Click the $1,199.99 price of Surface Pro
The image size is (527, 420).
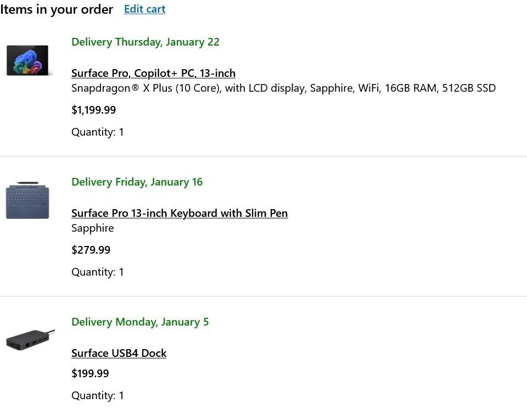(x=93, y=110)
